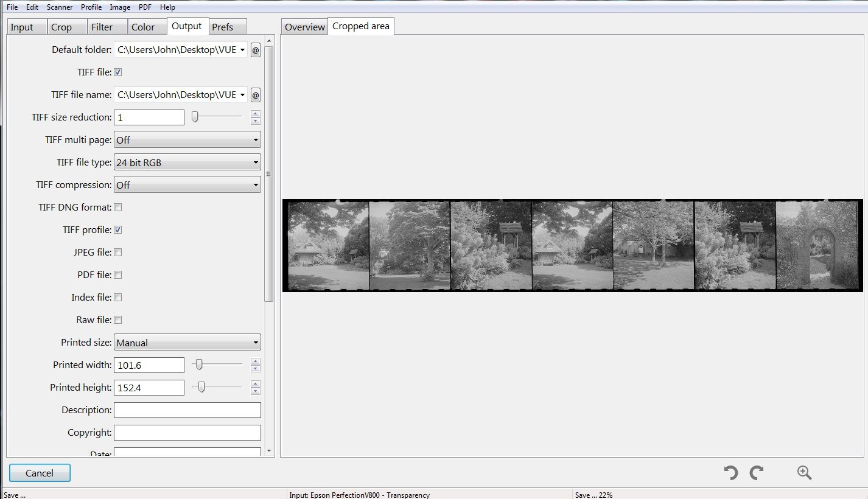Increase Printed height with up arrow
This screenshot has height=499, width=868.
[x=256, y=384]
